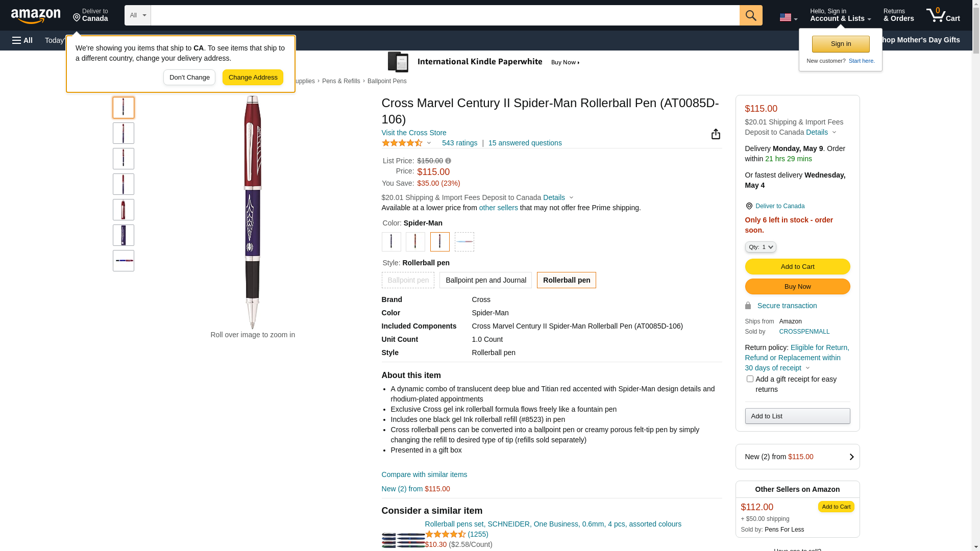
Task: Open Returns & Orders in header
Action: (x=898, y=15)
